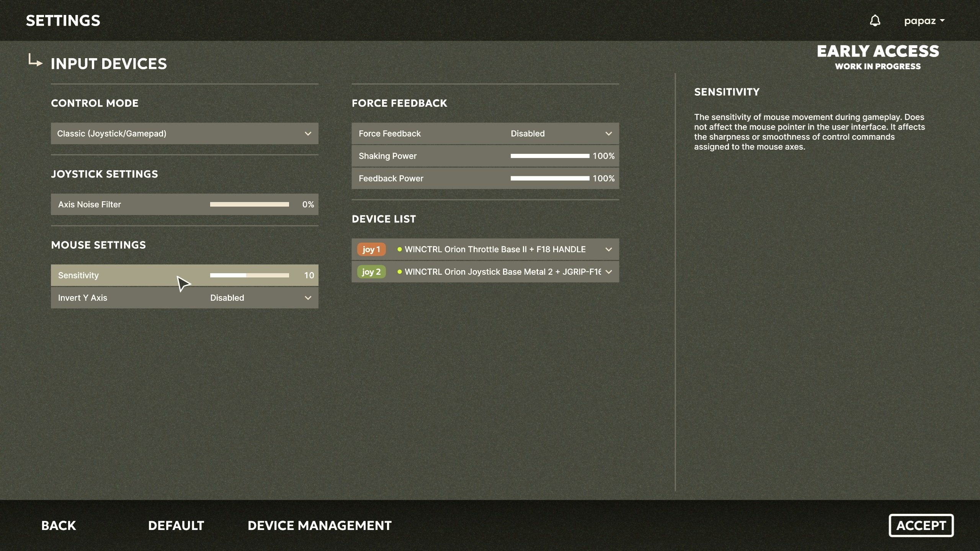Viewport: 980px width, 551px height.
Task: Click the SETTINGS title
Action: click(63, 21)
